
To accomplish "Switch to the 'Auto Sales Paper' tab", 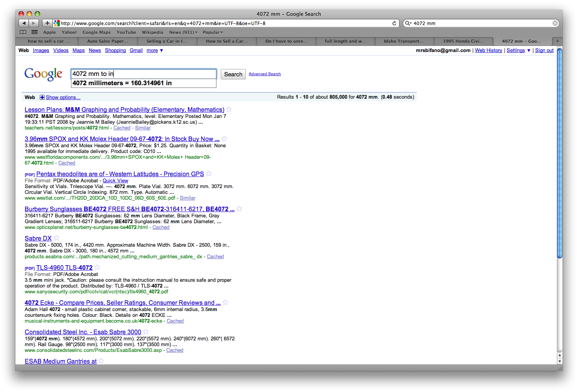I will click(108, 41).
